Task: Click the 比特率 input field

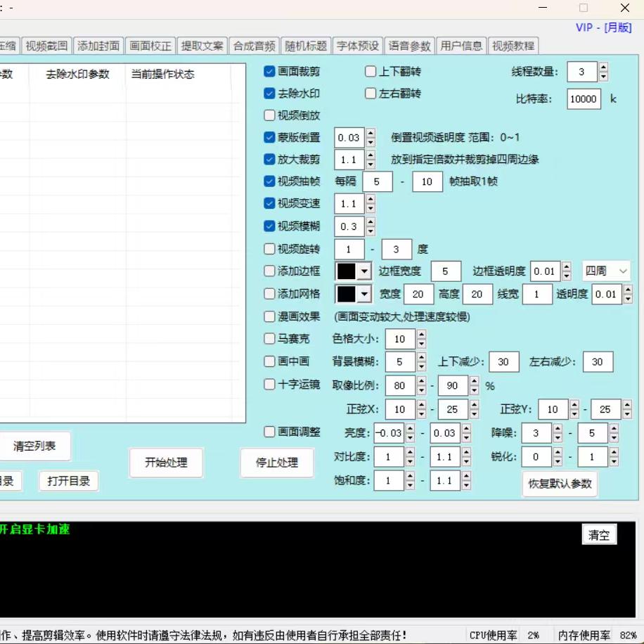Action: (x=584, y=99)
